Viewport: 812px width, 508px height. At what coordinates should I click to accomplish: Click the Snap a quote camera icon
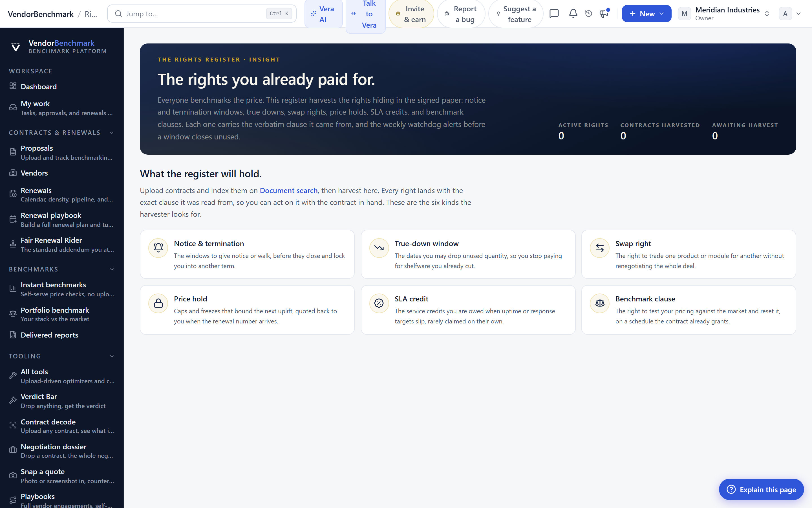[x=13, y=476]
